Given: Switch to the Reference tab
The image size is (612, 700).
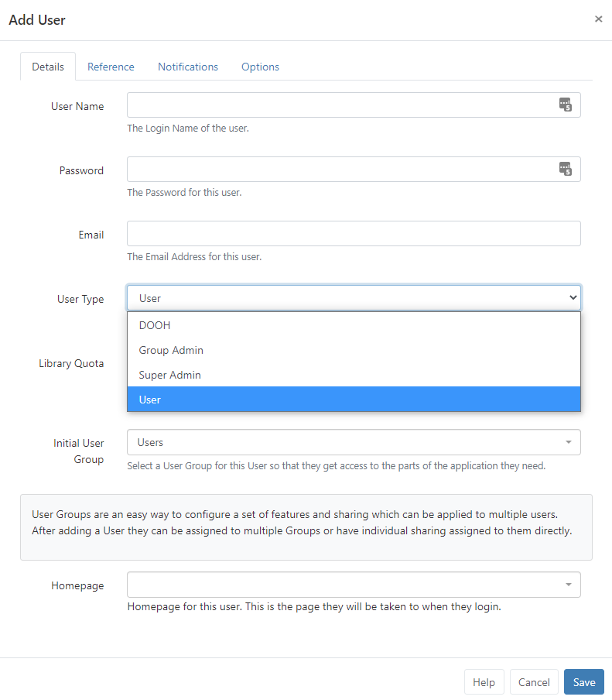Looking at the screenshot, I should point(111,67).
